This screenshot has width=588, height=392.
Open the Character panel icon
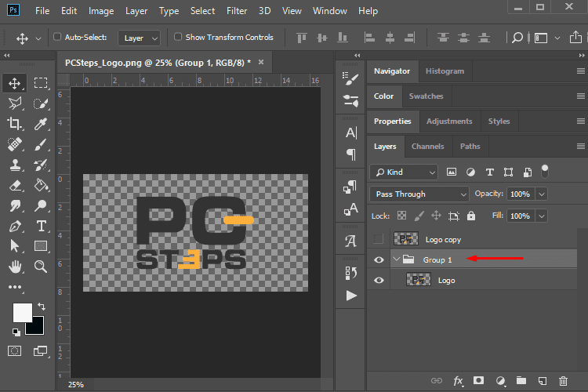tap(351, 132)
